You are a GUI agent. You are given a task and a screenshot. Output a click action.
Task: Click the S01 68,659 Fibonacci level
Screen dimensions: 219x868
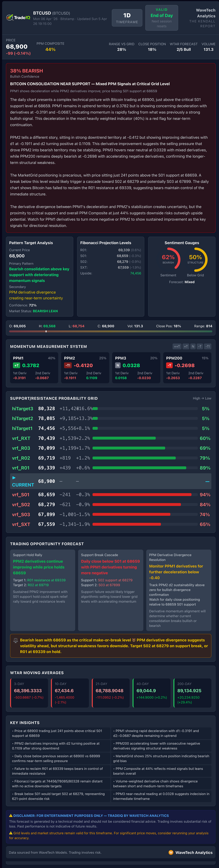111,256
